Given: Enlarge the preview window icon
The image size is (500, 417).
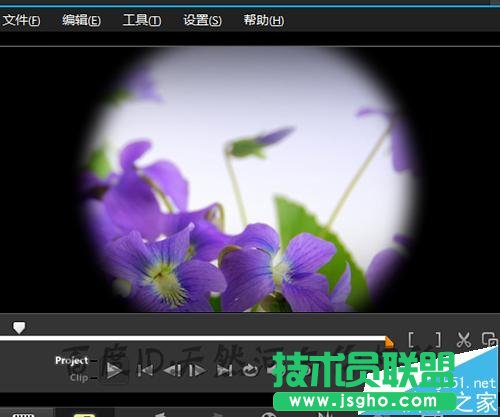Looking at the screenshot, I should coord(490,340).
